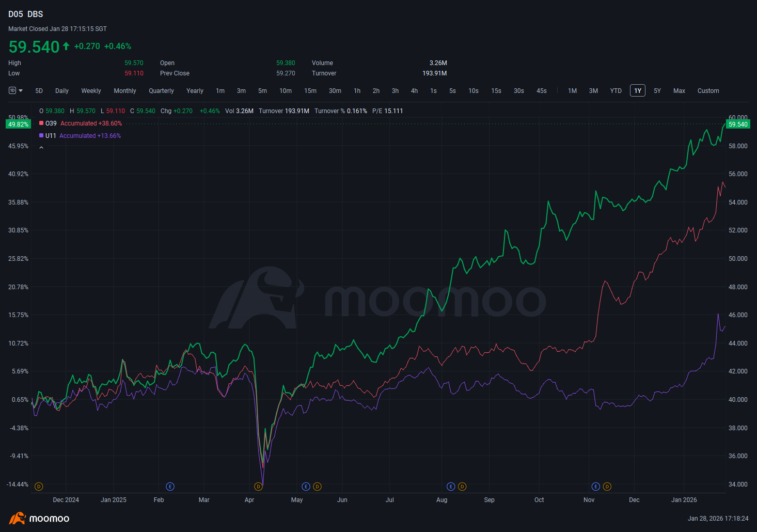Select the YTD time range
The image size is (757, 532).
click(616, 91)
